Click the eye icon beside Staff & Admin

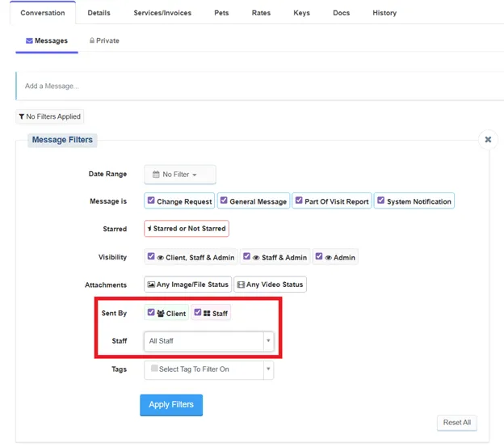pos(256,258)
